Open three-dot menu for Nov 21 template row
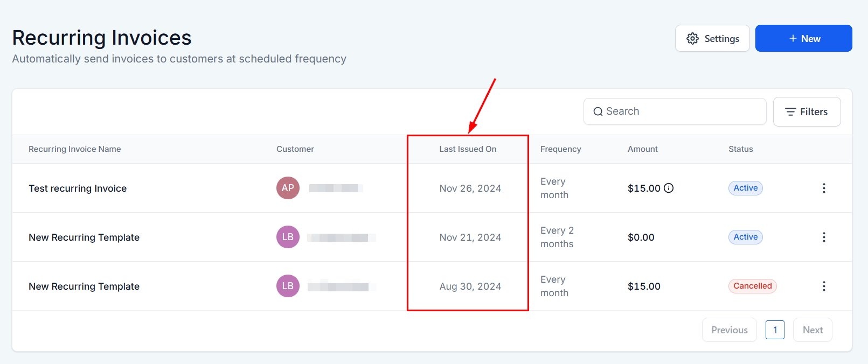 pos(824,237)
